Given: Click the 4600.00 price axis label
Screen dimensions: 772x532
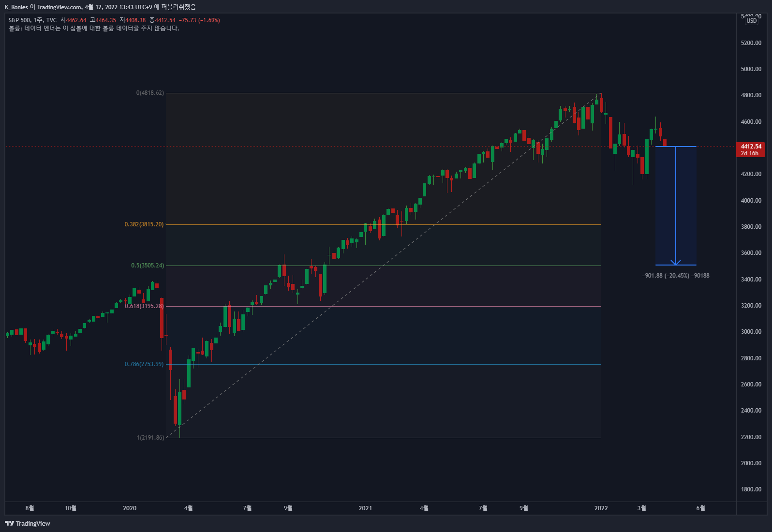Looking at the screenshot, I should [x=751, y=122].
